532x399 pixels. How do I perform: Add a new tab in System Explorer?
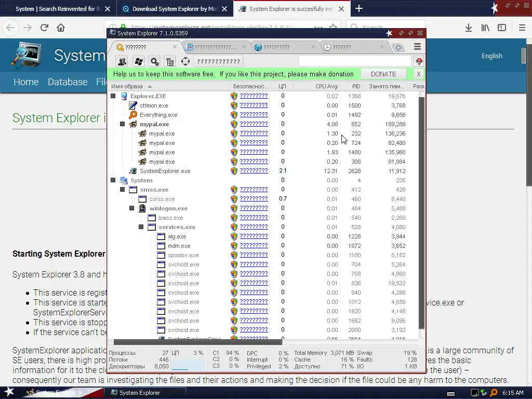(x=398, y=48)
